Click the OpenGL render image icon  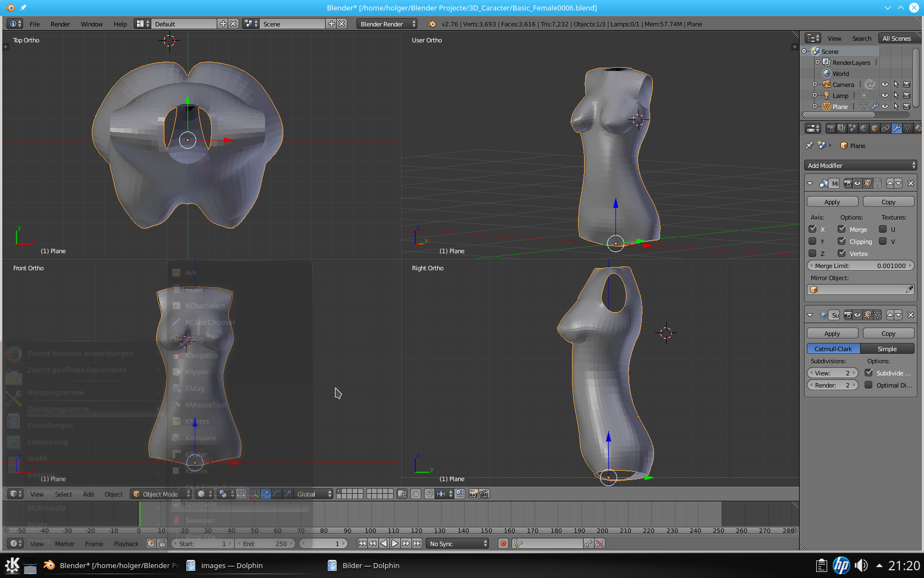[x=473, y=494]
